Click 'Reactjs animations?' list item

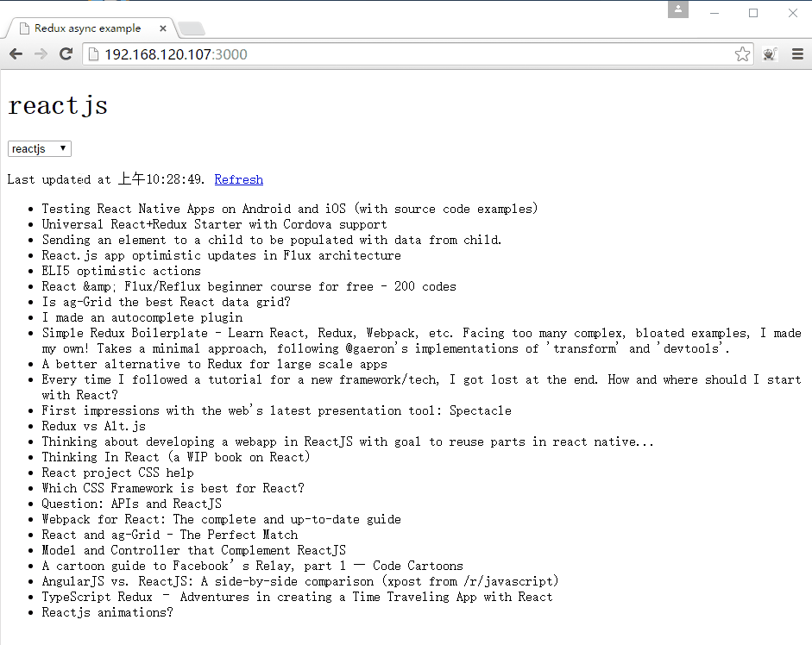107,612
